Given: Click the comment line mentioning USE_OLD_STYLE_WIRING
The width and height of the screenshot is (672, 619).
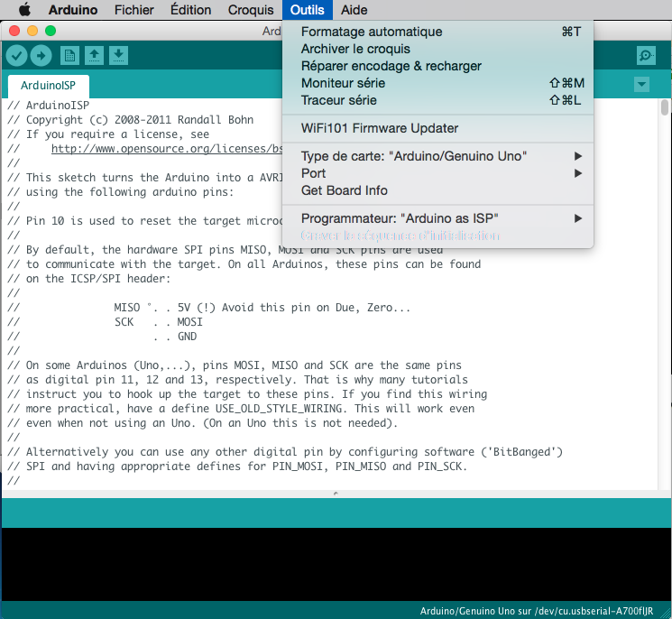Looking at the screenshot, I should (x=241, y=409).
